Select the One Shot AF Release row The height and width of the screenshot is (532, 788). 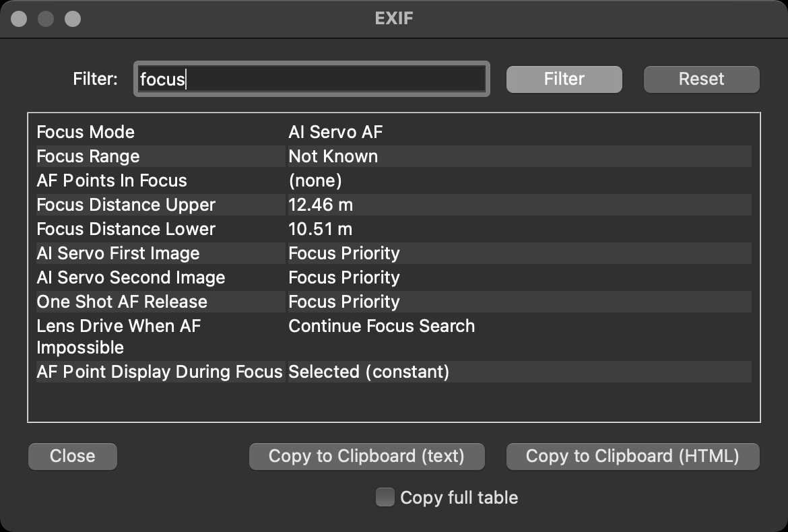coord(122,302)
